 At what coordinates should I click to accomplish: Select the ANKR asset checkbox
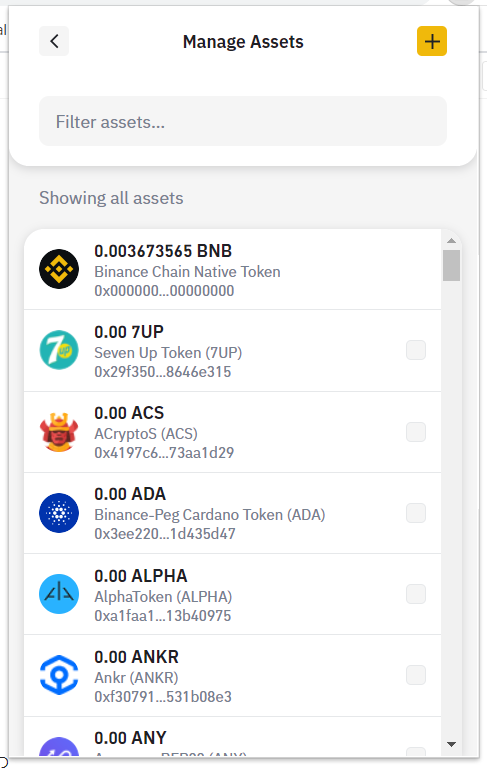pos(416,675)
